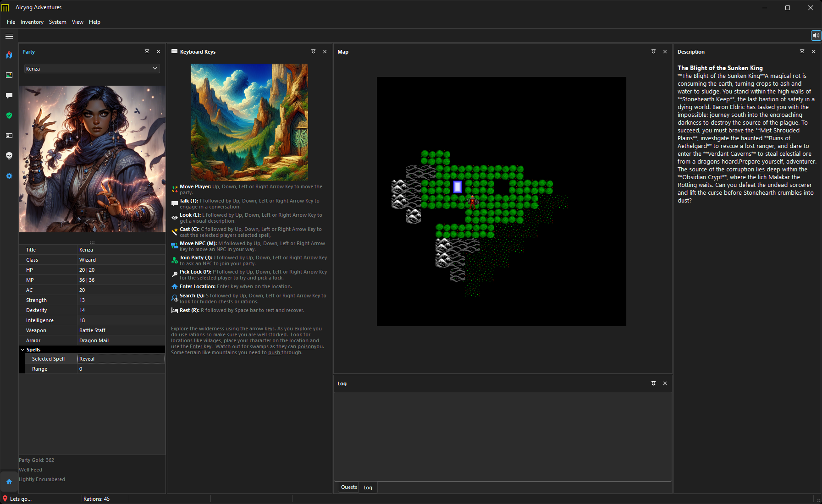Image resolution: width=822 pixels, height=504 pixels.
Task: Open the Inventory menu
Action: [32, 22]
